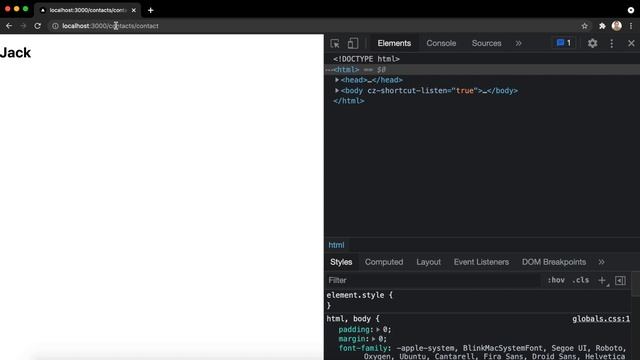640x360 pixels.
Task: Open the Event Listeners tab
Action: point(481,262)
